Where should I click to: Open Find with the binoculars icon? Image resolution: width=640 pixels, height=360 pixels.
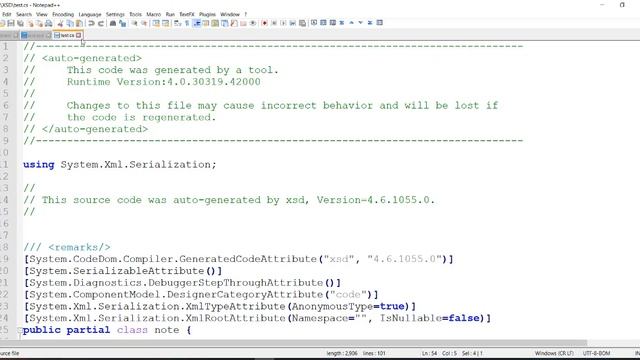(x=113, y=23)
